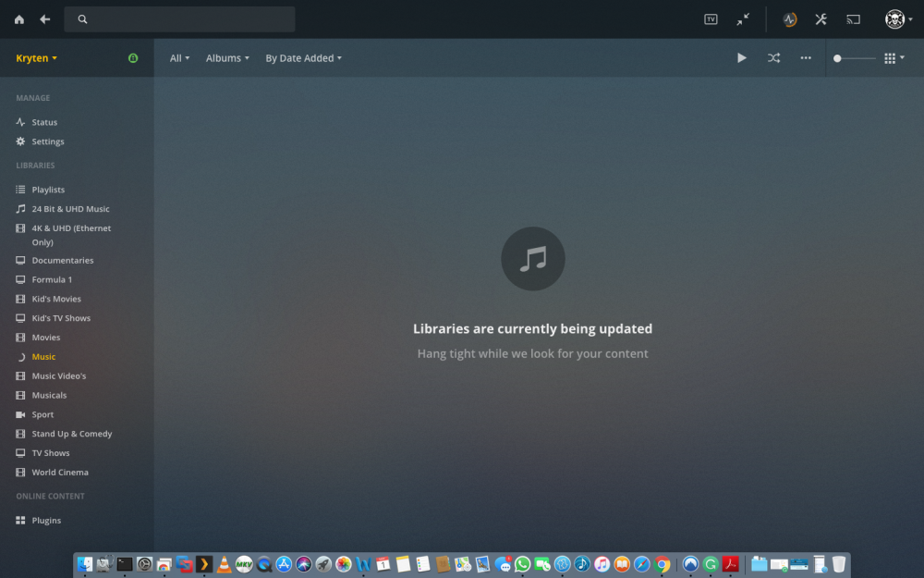This screenshot has width=924, height=578.
Task: Click Sport in the sidebar
Action: [43, 414]
